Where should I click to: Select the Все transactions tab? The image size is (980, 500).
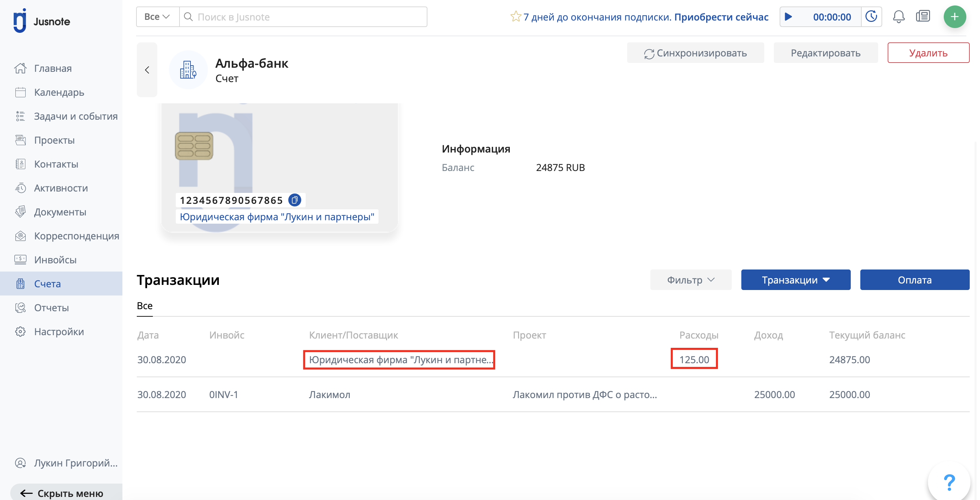(145, 305)
